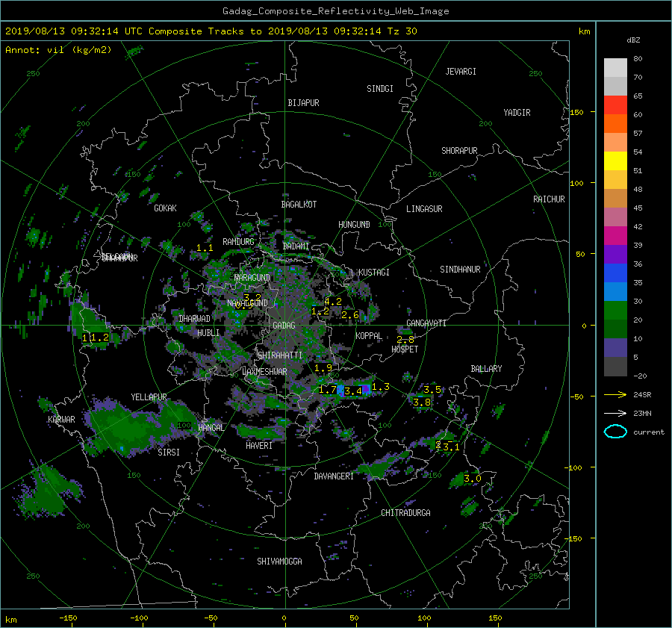Click the SINDGI city label

pyautogui.click(x=380, y=89)
